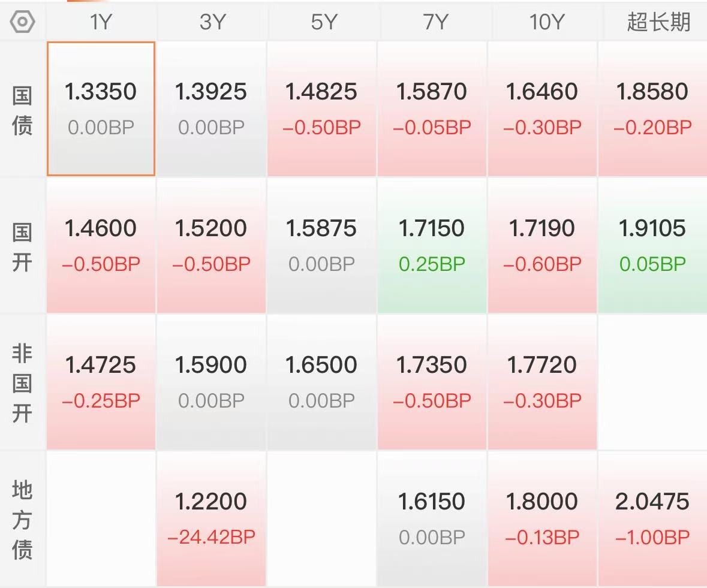Open the 非国开 10Y cell showing 1.7720
The width and height of the screenshot is (707, 588).
pos(543,382)
